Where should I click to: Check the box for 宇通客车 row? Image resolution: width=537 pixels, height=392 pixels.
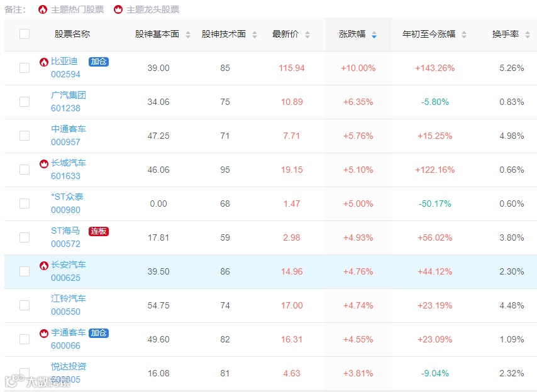[x=25, y=339]
